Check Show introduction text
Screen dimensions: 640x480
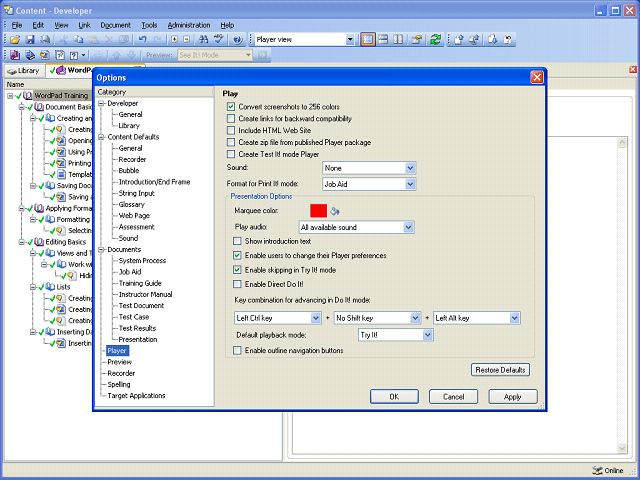click(237, 241)
